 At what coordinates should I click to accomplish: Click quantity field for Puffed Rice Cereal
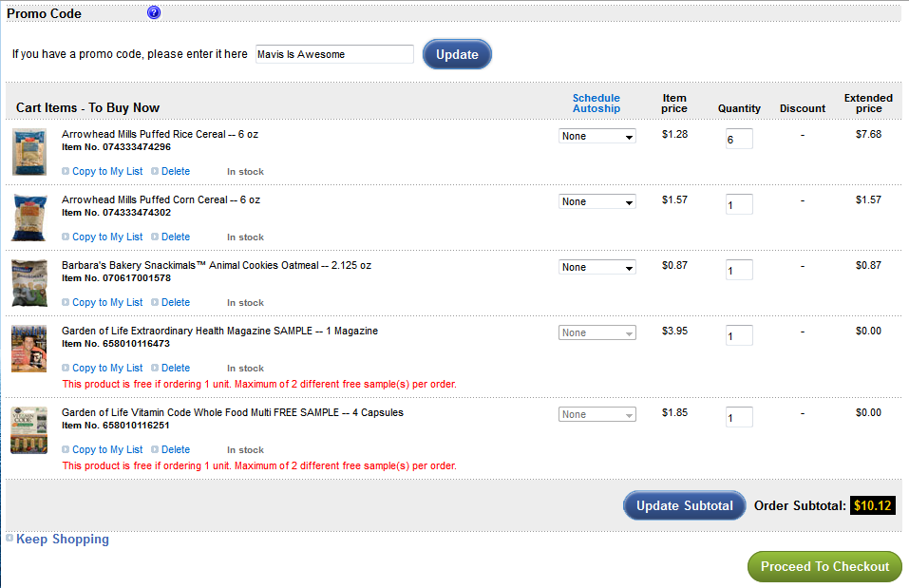[x=738, y=139]
